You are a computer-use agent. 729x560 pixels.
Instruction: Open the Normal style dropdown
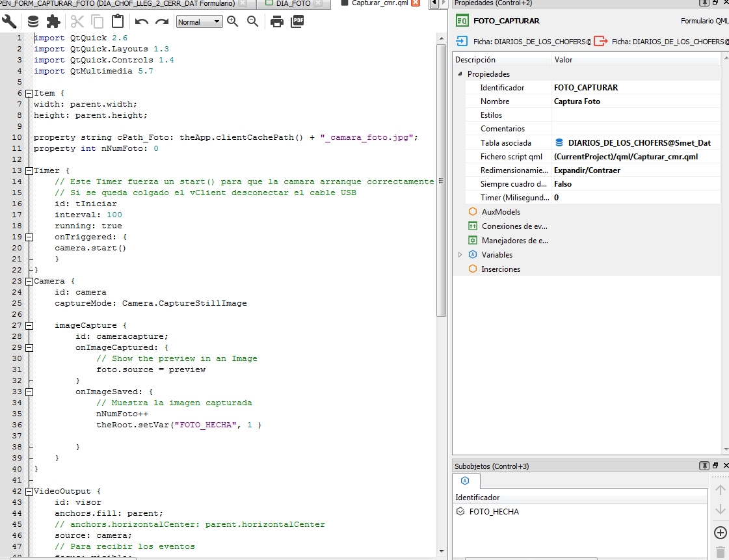pos(199,22)
